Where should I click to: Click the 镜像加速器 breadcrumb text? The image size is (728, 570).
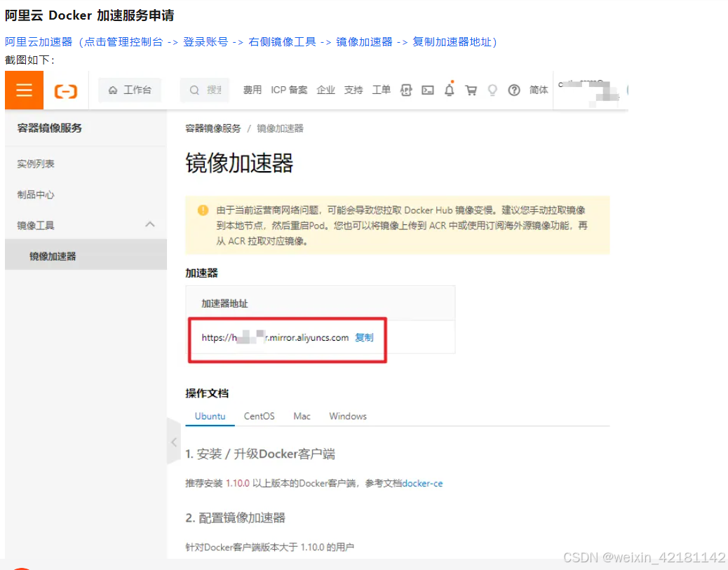coord(280,128)
